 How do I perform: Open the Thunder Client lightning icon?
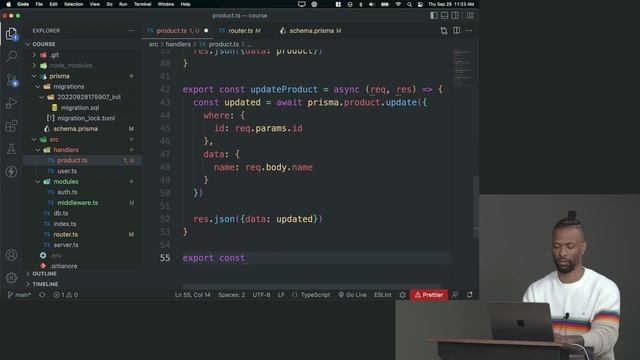(x=11, y=171)
